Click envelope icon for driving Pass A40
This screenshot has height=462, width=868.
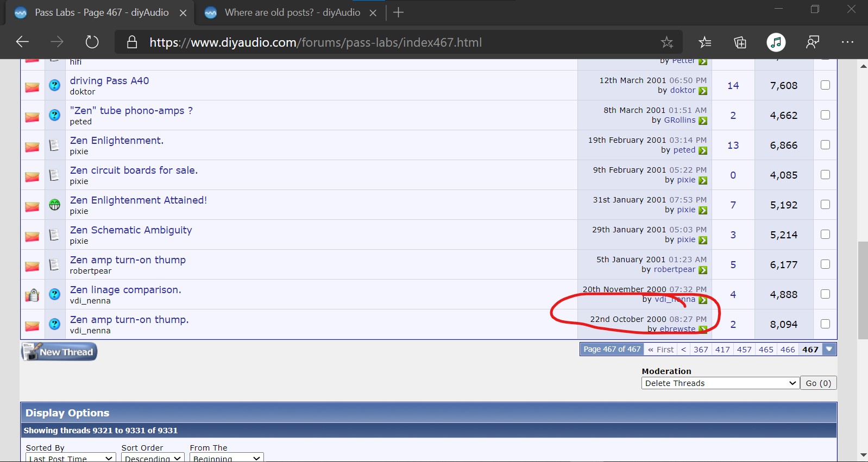pyautogui.click(x=32, y=87)
